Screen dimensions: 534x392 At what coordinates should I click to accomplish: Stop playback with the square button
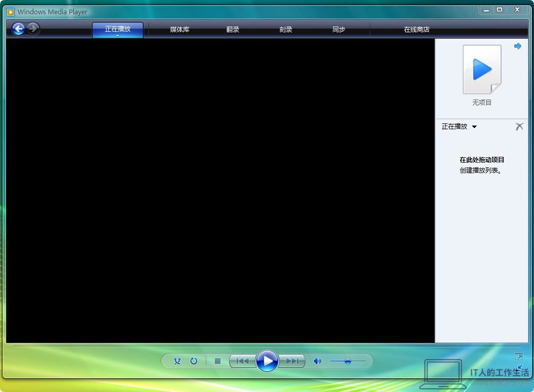tap(217, 361)
